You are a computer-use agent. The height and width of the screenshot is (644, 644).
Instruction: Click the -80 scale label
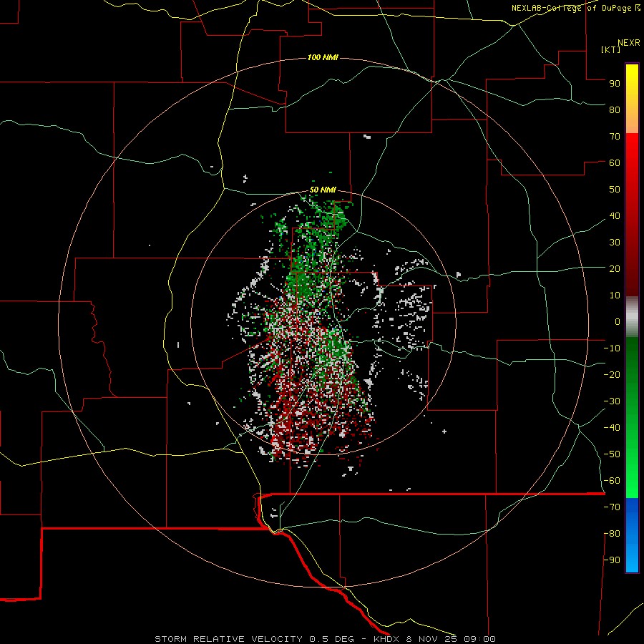[612, 534]
